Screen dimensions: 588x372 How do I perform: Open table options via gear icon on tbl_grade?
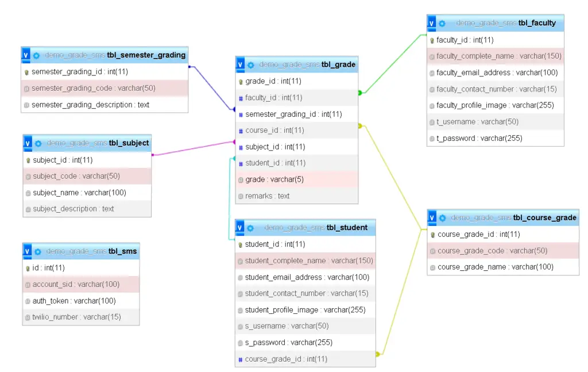pyautogui.click(x=249, y=64)
